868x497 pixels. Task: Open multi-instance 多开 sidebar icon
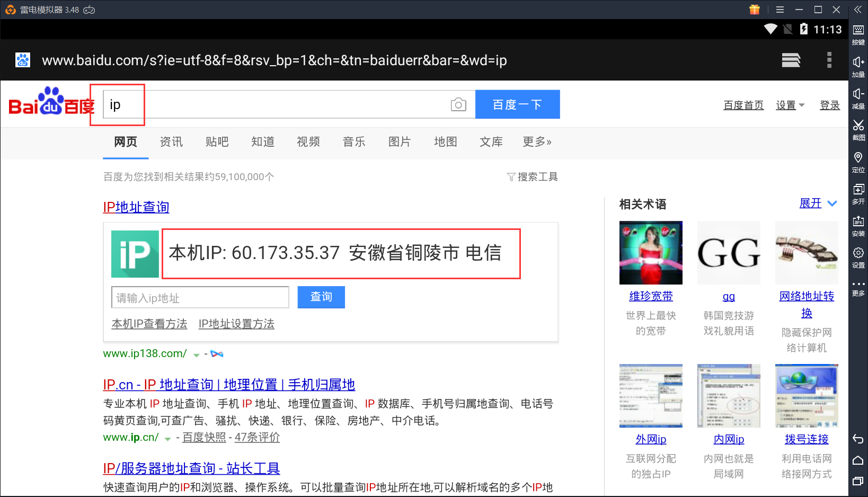[858, 193]
